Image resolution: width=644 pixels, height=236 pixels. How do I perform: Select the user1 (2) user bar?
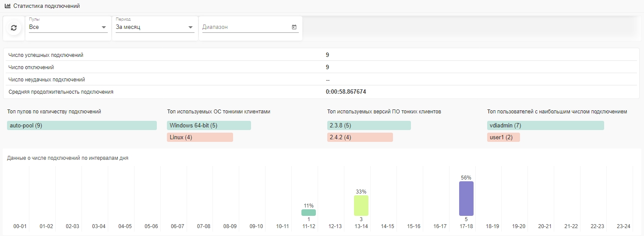(503, 137)
